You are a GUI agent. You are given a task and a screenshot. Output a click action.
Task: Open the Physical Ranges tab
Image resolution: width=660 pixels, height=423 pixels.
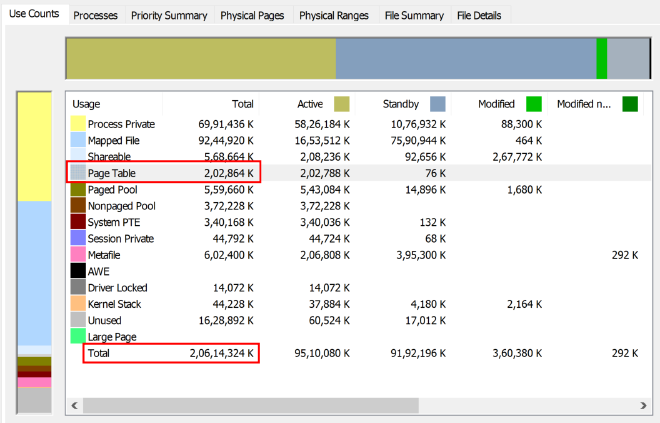(334, 16)
